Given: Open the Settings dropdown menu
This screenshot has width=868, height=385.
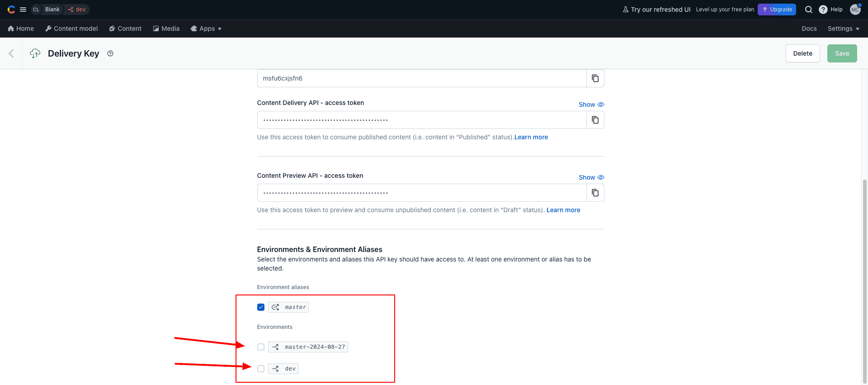Looking at the screenshot, I should (843, 29).
